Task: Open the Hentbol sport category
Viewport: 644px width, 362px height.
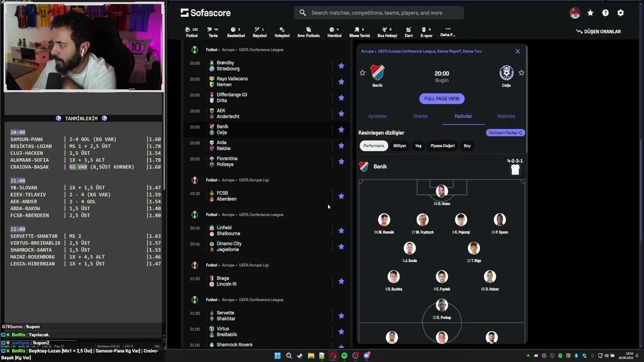Action: pos(334,32)
